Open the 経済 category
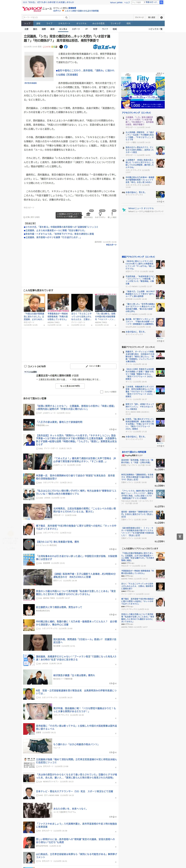Viewport: 186px width, 868px height. tap(52, 29)
